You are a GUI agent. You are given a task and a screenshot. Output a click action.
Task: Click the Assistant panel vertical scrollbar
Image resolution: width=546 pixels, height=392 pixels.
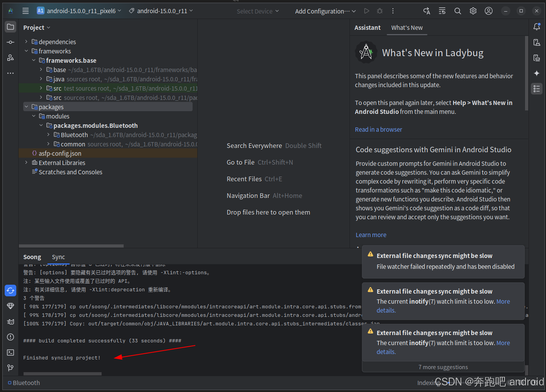coord(527,73)
